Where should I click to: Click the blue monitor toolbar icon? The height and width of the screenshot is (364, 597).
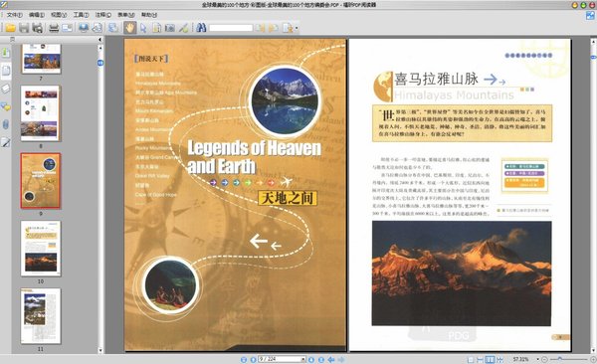(84, 28)
